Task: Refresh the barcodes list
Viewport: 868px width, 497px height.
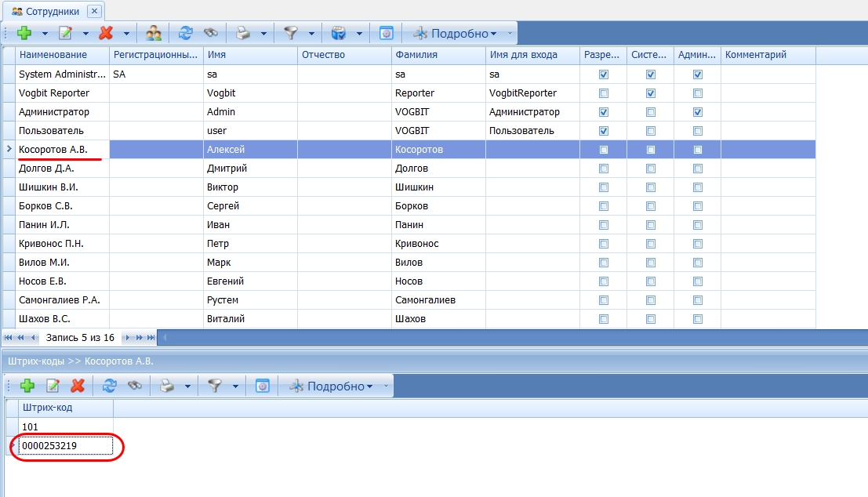Action: click(110, 386)
